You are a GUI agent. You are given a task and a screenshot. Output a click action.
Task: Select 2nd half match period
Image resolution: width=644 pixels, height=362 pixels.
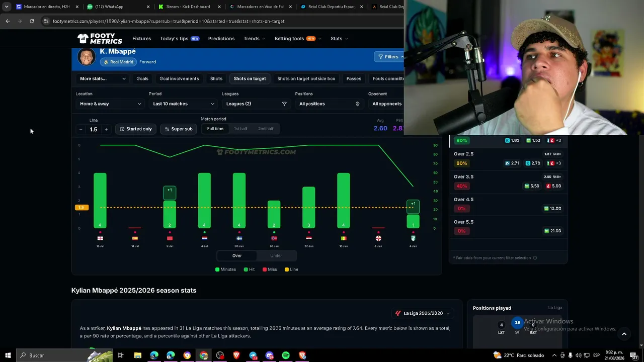pos(266,129)
